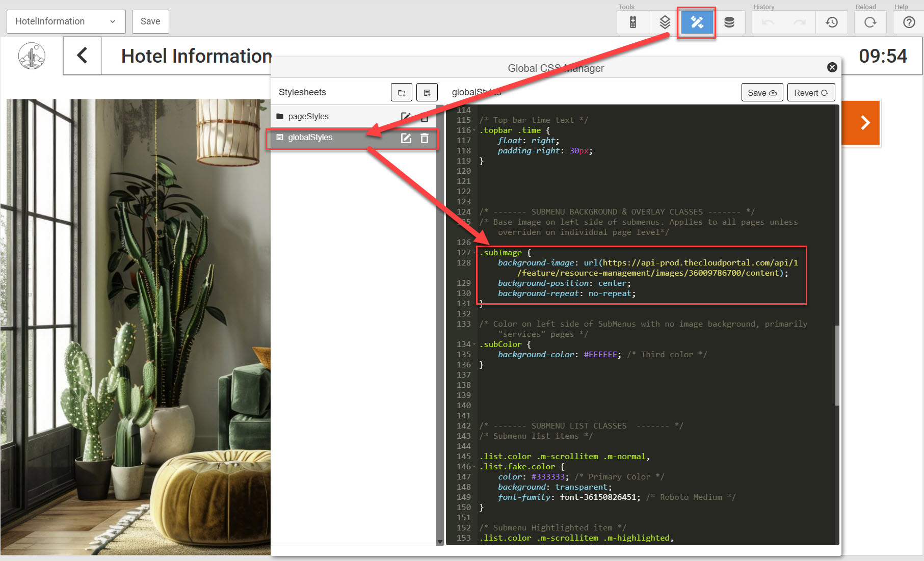Click the hotel cactus logo

click(x=32, y=56)
